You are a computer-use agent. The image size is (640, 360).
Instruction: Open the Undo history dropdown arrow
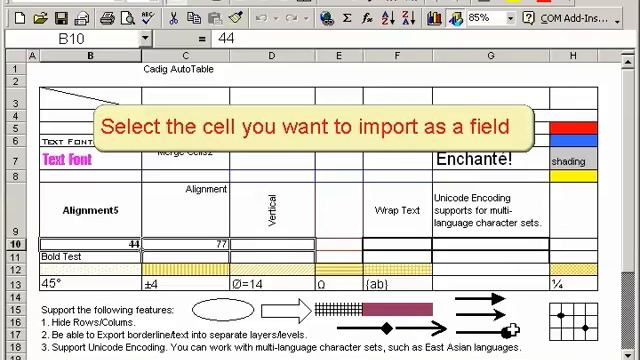[276, 18]
